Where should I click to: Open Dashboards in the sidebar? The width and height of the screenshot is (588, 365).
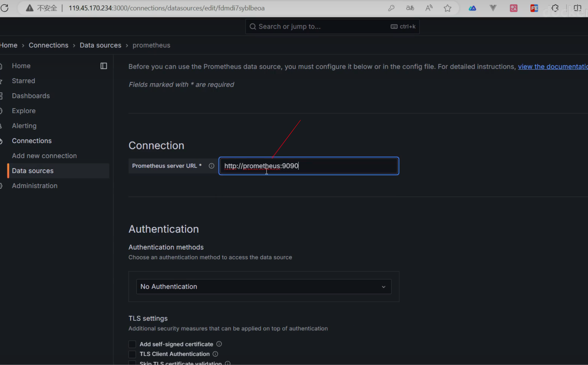pos(31,96)
